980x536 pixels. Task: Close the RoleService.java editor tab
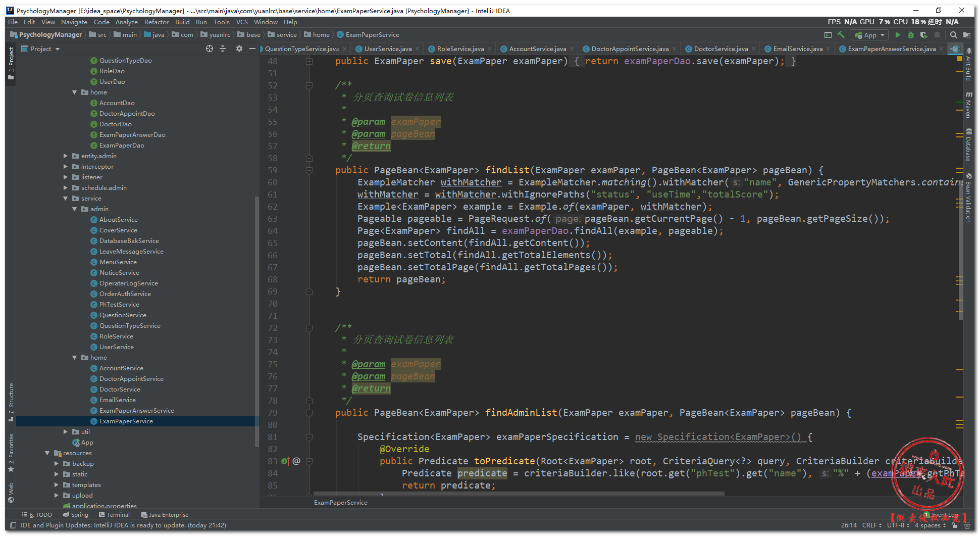489,49
